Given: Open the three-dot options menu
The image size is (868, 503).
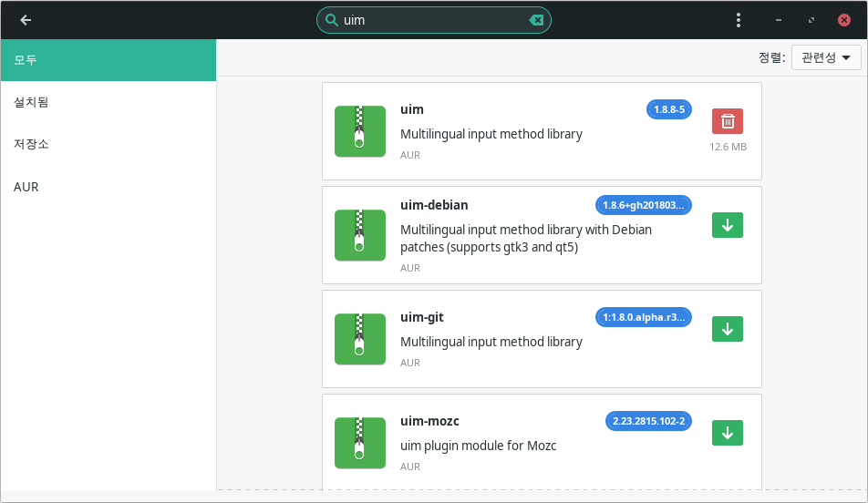Looking at the screenshot, I should (739, 20).
